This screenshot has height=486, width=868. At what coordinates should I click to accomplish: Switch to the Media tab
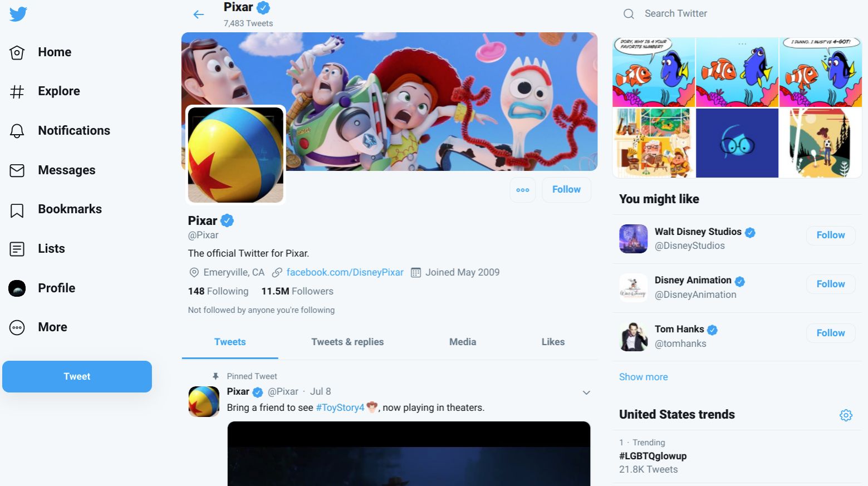click(463, 342)
